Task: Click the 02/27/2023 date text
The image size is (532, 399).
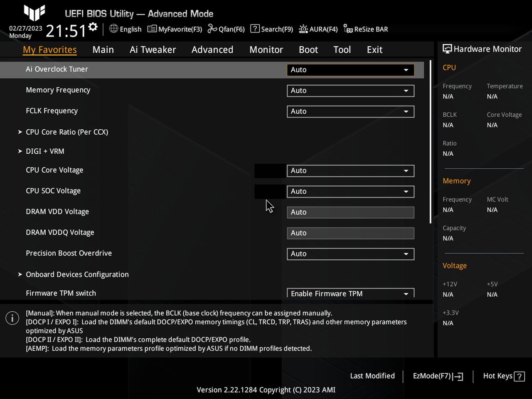Action: [26, 28]
